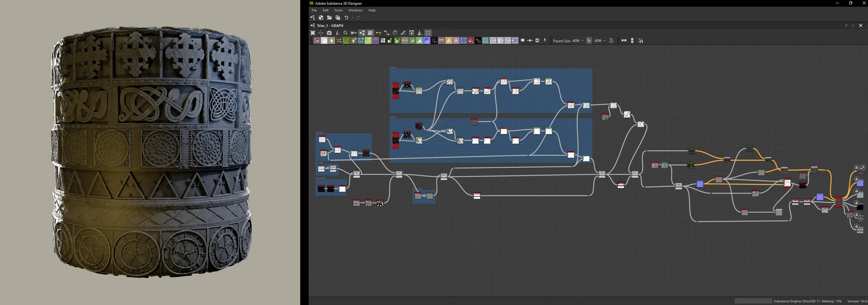
Task: Click the cylinder material render preview
Action: pyautogui.click(x=151, y=151)
